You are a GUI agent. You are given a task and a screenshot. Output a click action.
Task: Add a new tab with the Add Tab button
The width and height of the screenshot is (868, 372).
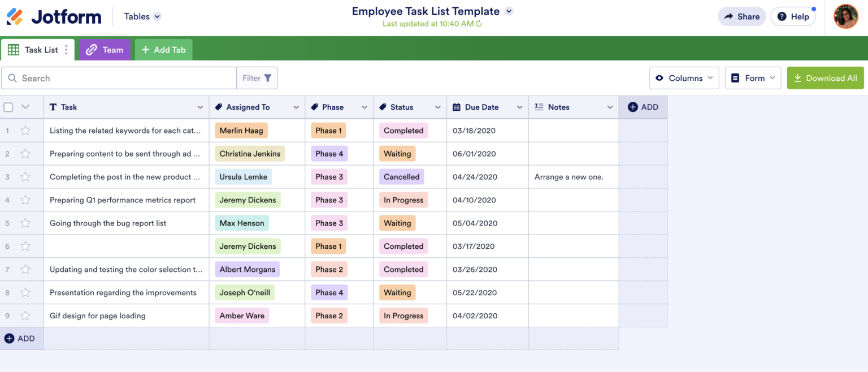click(x=163, y=50)
